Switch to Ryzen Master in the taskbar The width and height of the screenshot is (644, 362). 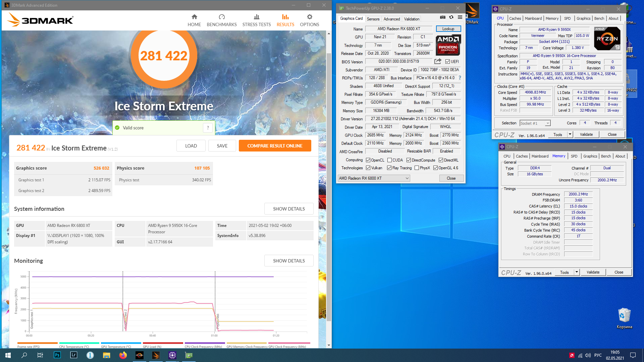click(140, 355)
